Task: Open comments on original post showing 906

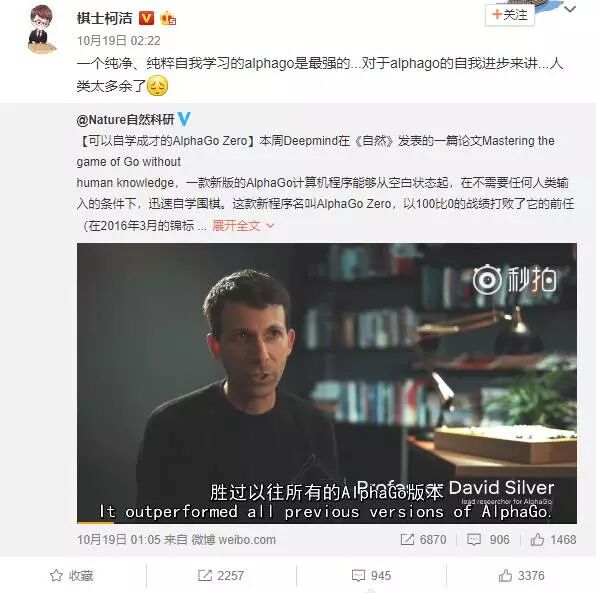Action: click(x=488, y=539)
